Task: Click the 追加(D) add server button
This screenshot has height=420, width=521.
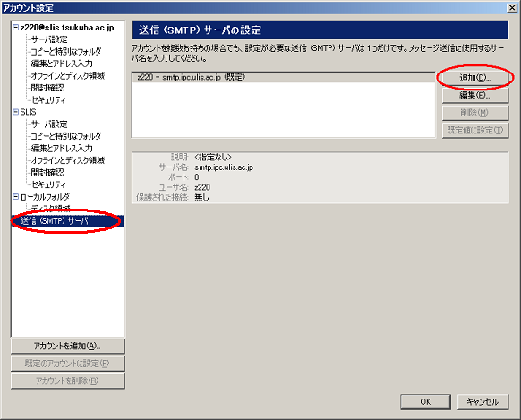Action: pyautogui.click(x=474, y=78)
